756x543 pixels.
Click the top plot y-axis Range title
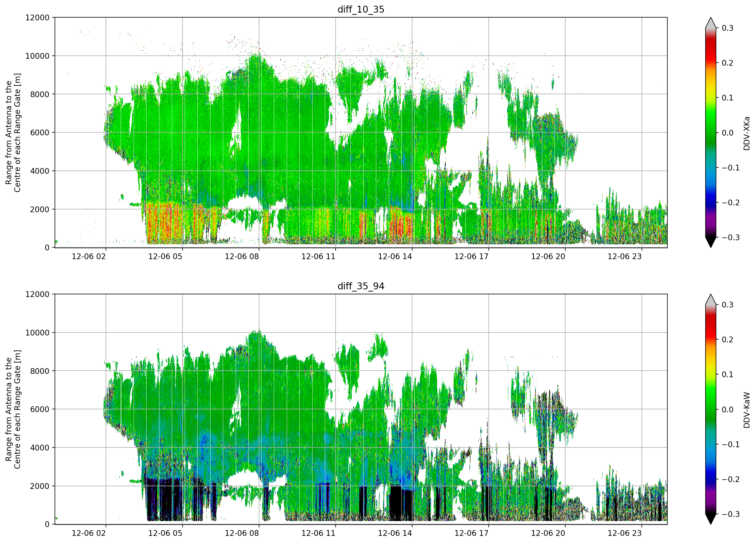click(x=13, y=133)
